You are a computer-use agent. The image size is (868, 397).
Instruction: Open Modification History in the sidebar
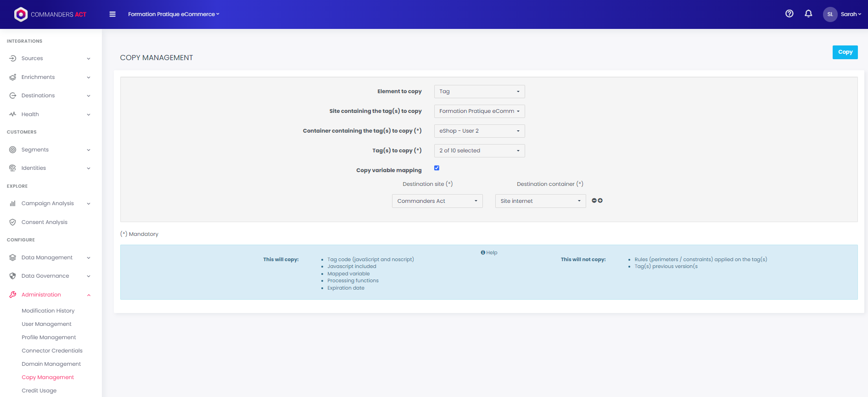coord(48,311)
